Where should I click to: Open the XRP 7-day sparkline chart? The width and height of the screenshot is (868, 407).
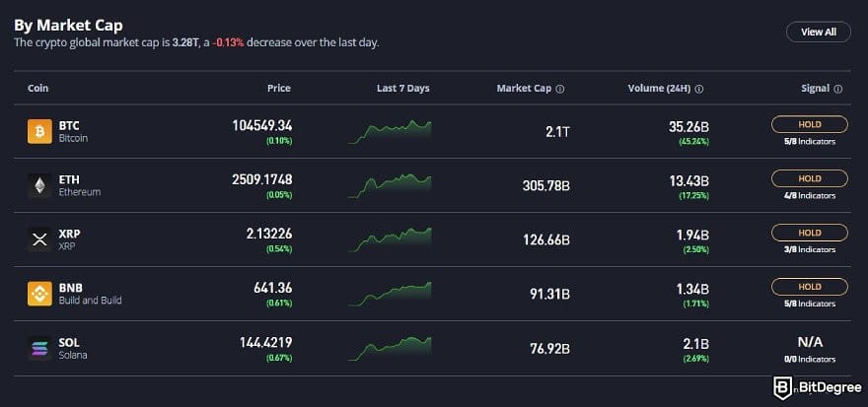(x=390, y=239)
